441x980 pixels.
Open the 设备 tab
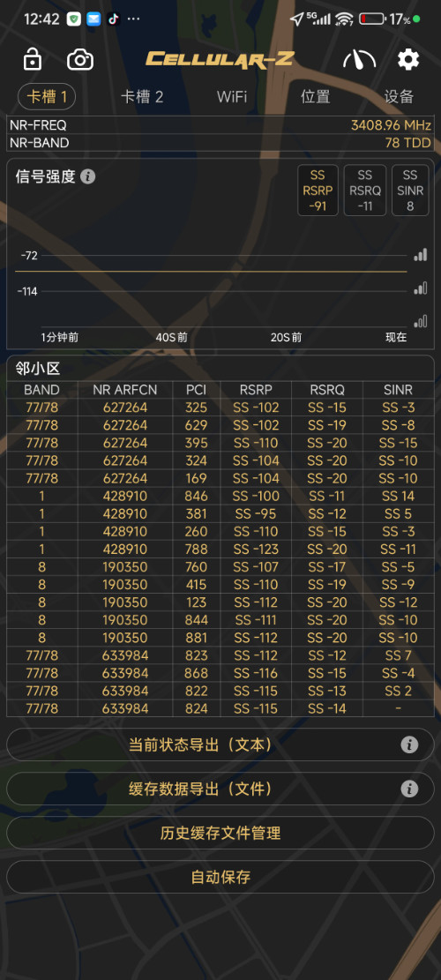click(399, 97)
